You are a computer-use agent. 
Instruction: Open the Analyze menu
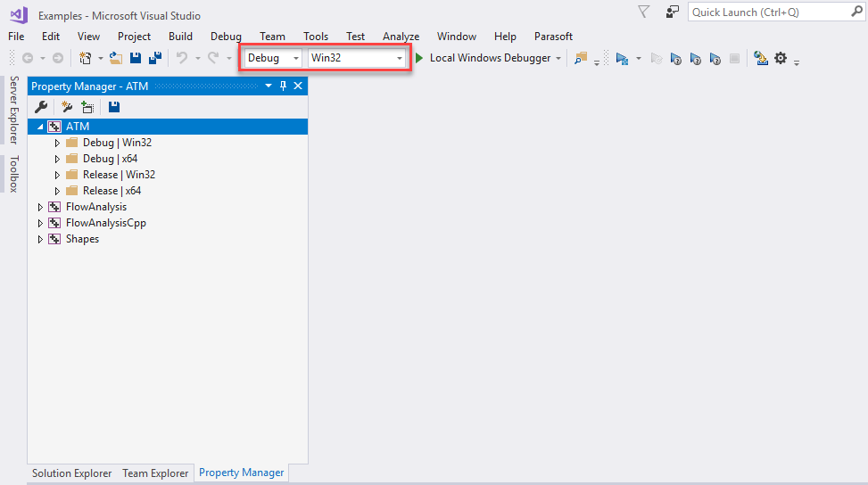401,37
